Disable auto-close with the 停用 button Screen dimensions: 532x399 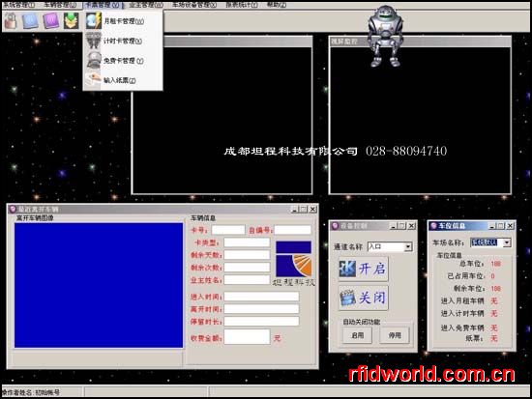tap(395, 335)
